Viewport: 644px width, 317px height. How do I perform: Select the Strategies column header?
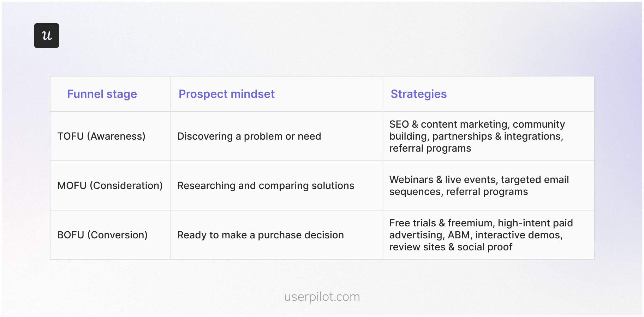click(418, 94)
